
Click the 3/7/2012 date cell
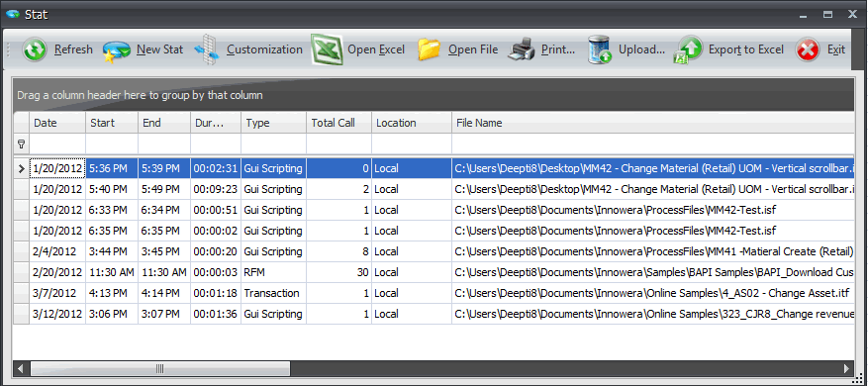[57, 293]
